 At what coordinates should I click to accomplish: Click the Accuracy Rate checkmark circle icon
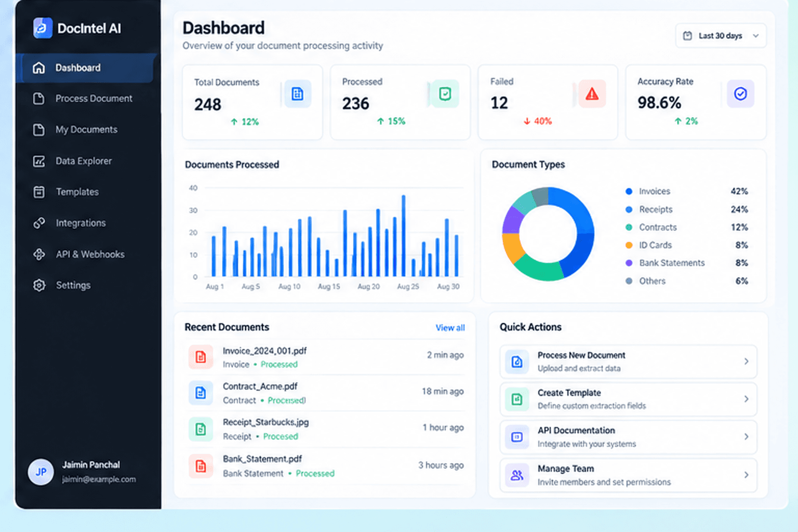pos(740,94)
